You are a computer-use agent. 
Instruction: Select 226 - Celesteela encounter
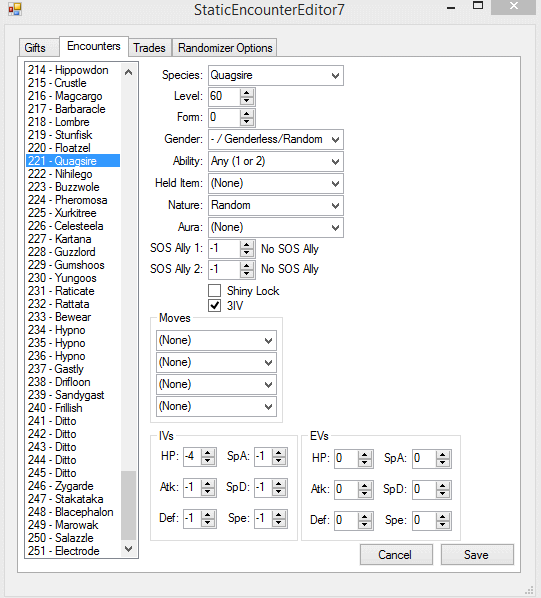(x=73, y=226)
